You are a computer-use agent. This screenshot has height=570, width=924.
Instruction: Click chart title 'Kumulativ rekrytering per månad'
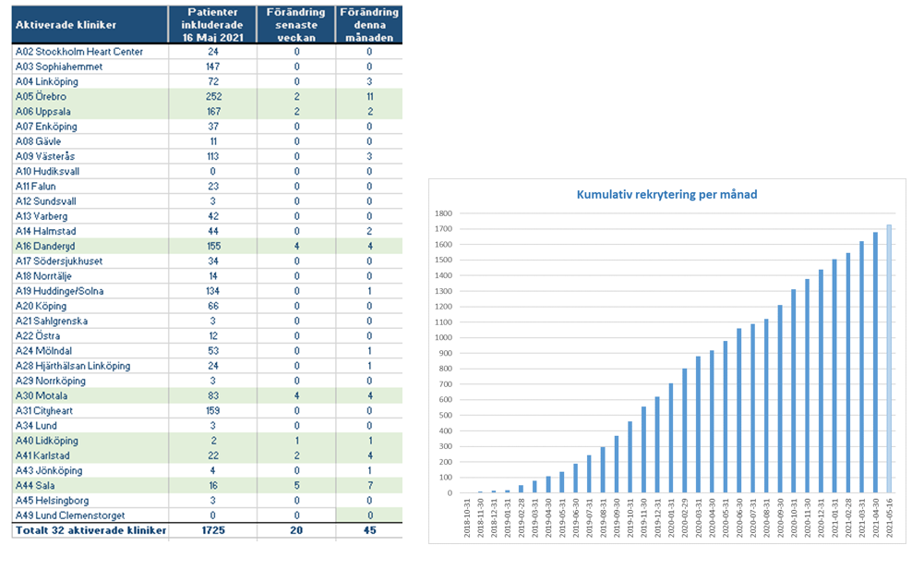click(x=666, y=195)
